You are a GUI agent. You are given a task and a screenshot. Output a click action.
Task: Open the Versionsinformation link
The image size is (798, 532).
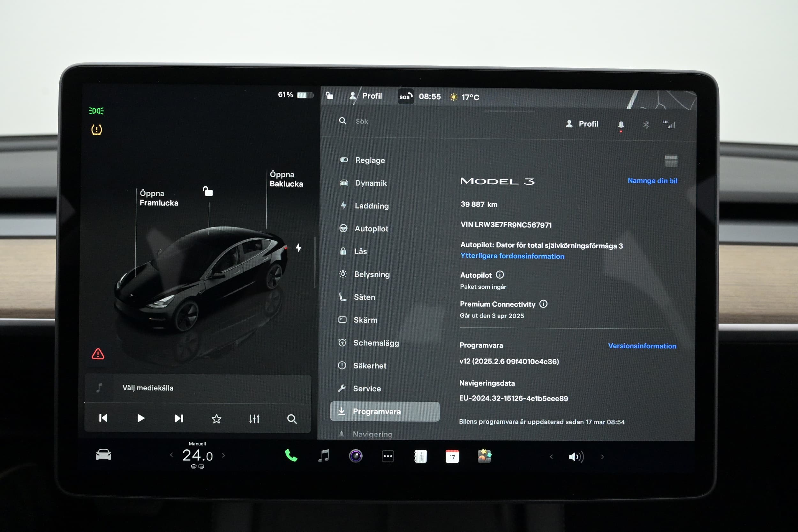pos(642,346)
